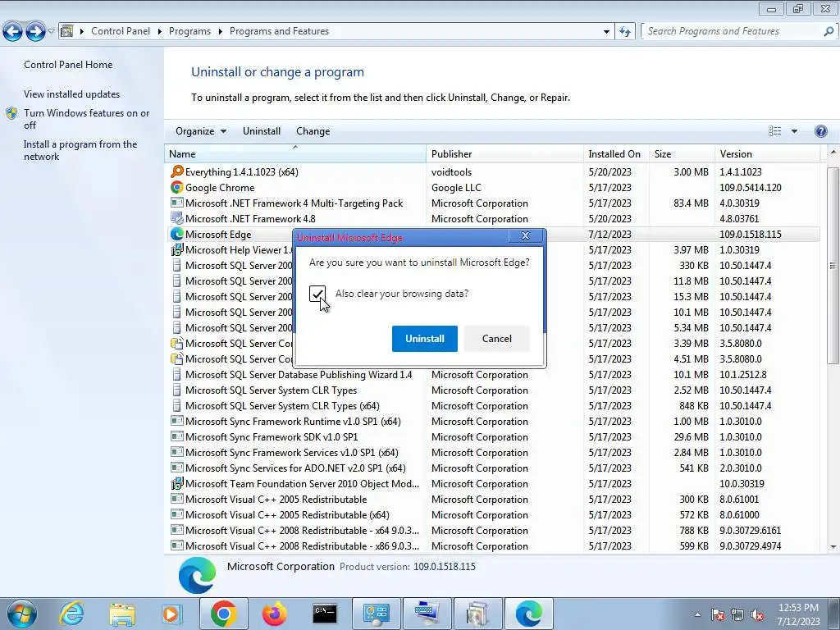Click the muted volume tray icon
Image resolution: width=840 pixels, height=630 pixels.
coord(757,614)
